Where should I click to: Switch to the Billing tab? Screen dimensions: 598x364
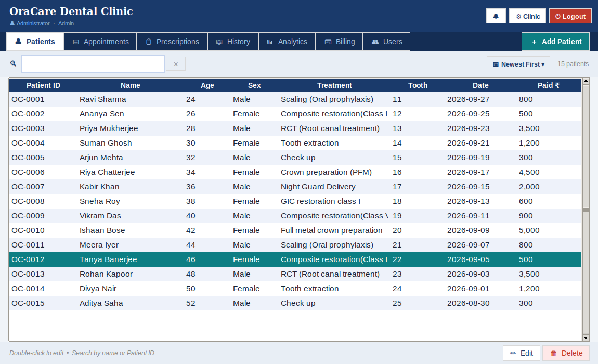[x=340, y=42]
